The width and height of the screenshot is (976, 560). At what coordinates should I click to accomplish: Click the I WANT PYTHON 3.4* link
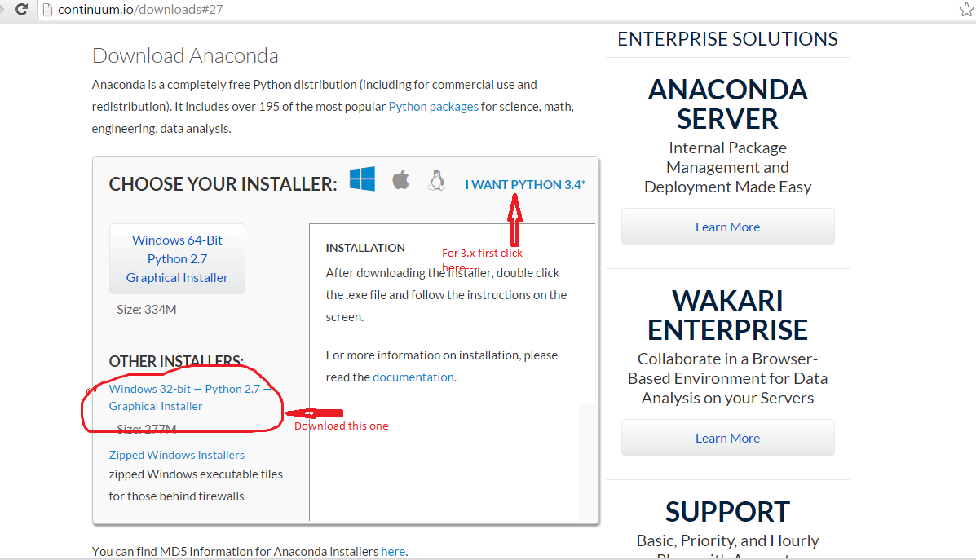(525, 185)
